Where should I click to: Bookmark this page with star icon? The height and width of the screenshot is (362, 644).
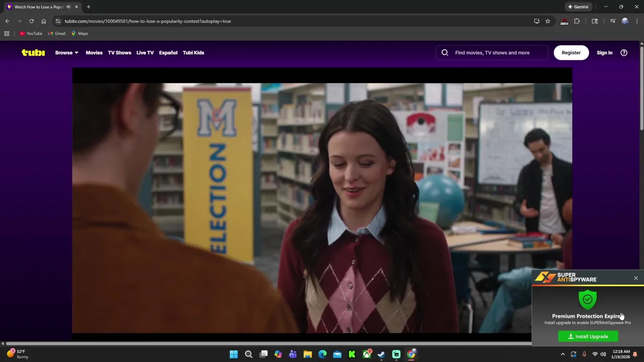tap(548, 21)
